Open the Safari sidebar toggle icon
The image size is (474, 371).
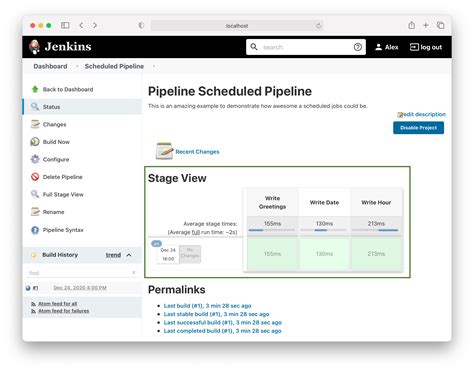65,25
